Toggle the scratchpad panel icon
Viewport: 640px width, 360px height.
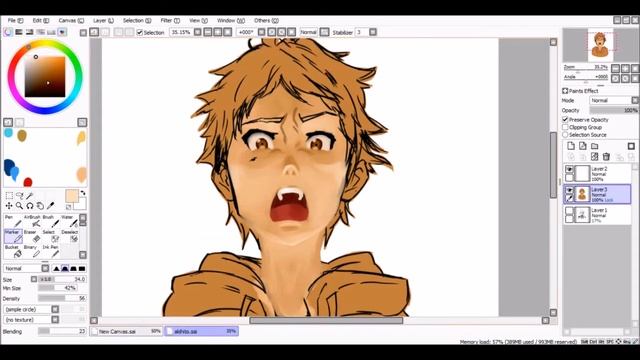pyautogui.click(x=62, y=32)
